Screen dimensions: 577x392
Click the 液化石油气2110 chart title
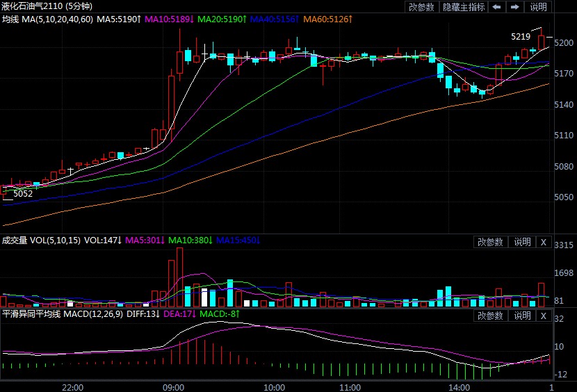[42, 6]
